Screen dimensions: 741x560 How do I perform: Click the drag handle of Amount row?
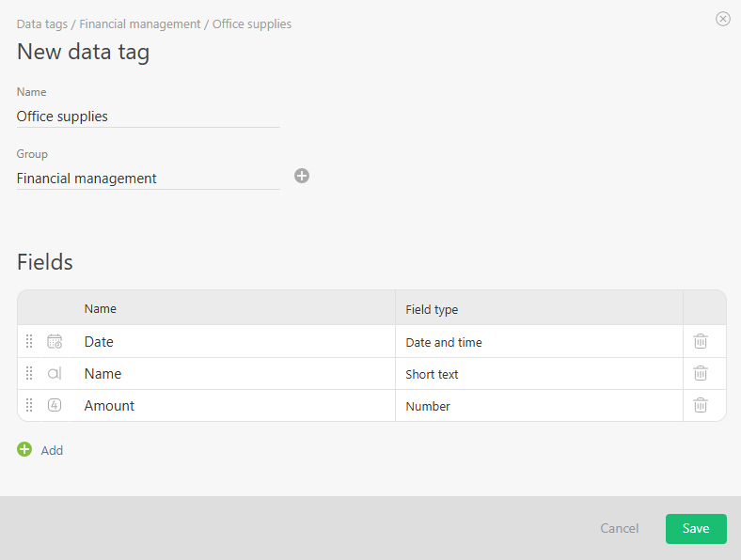(29, 406)
